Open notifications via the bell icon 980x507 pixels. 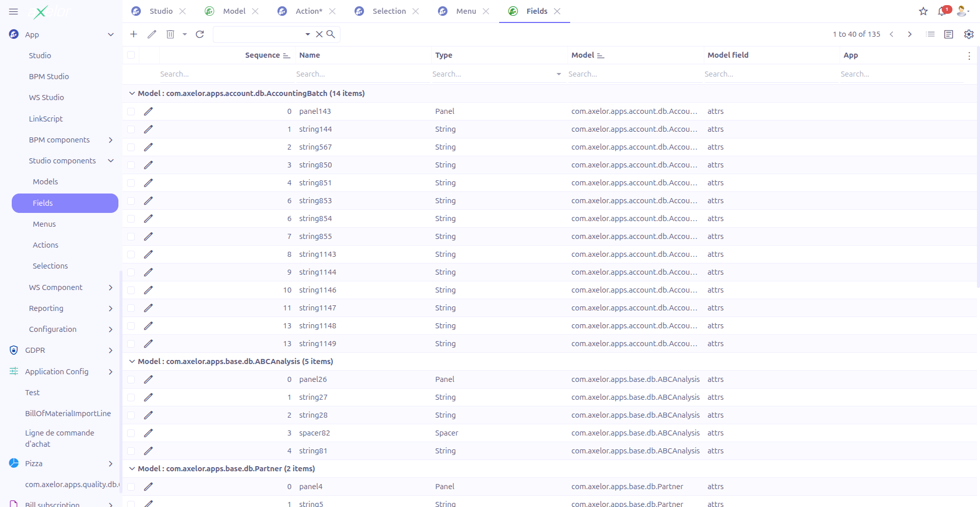(x=942, y=11)
